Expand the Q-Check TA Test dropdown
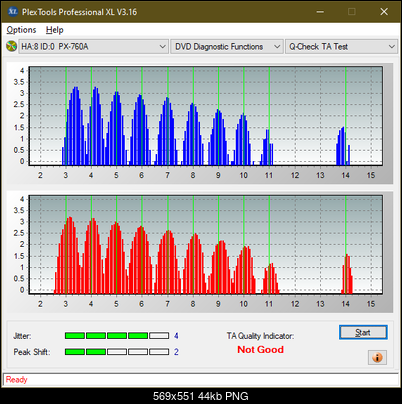 click(x=341, y=47)
